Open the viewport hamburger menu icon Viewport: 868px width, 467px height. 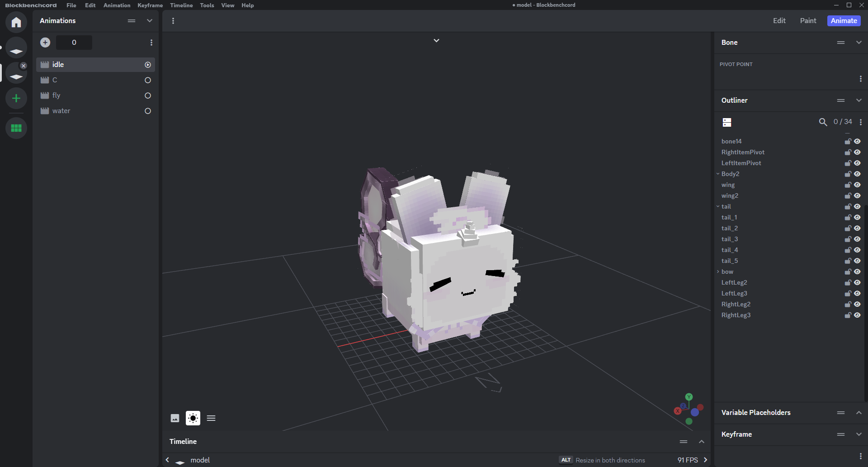point(211,418)
